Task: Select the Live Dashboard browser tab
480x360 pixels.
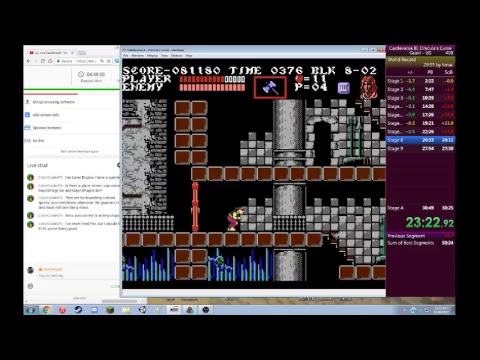Action: click(52, 53)
